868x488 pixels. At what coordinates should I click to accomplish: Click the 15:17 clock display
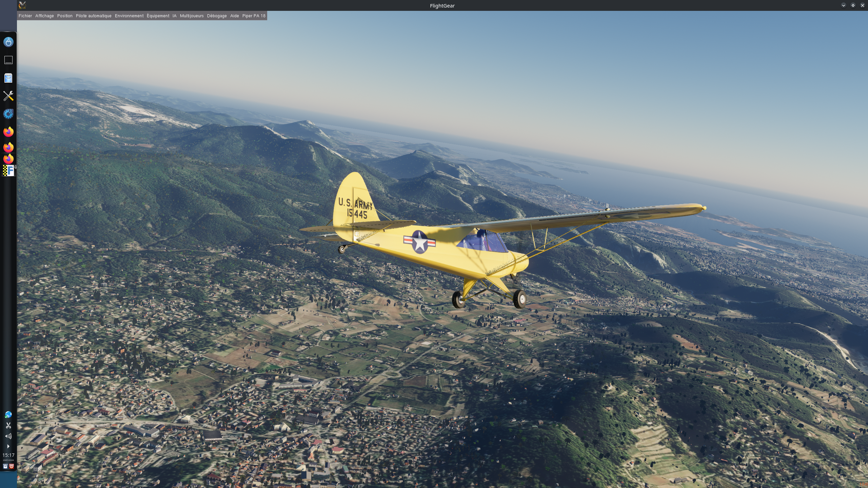click(x=8, y=455)
